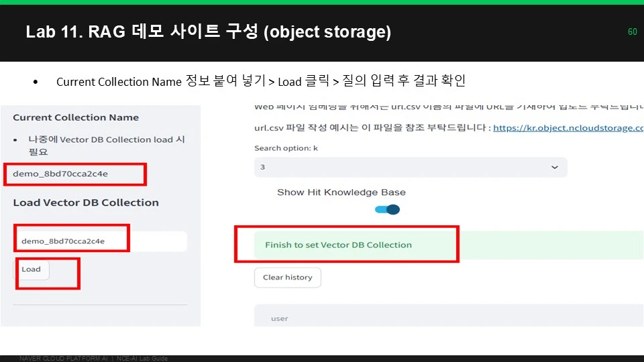The height and width of the screenshot is (362, 644).
Task: Click the value 3 in the dropdown
Action: pyautogui.click(x=262, y=167)
